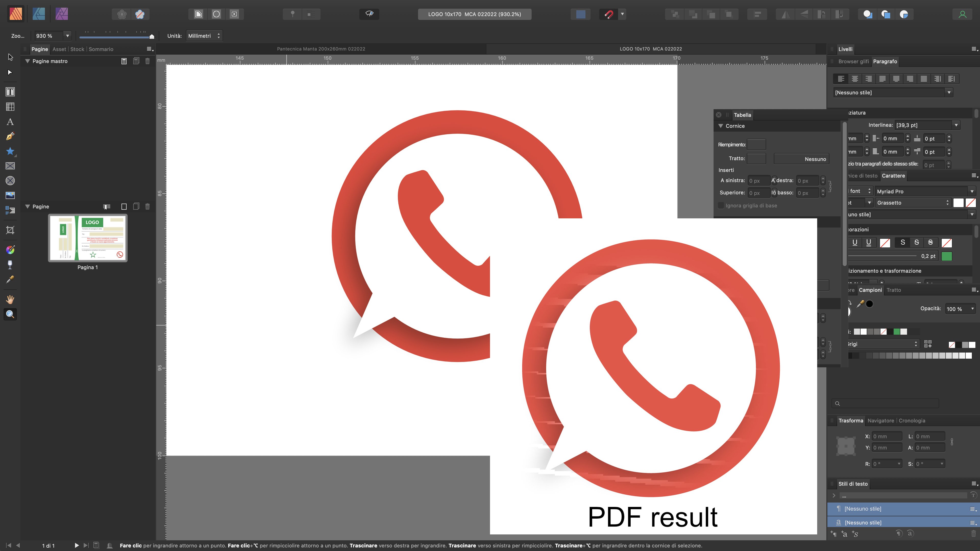The image size is (980, 551).
Task: Select the Transparency tool
Action: (10, 265)
